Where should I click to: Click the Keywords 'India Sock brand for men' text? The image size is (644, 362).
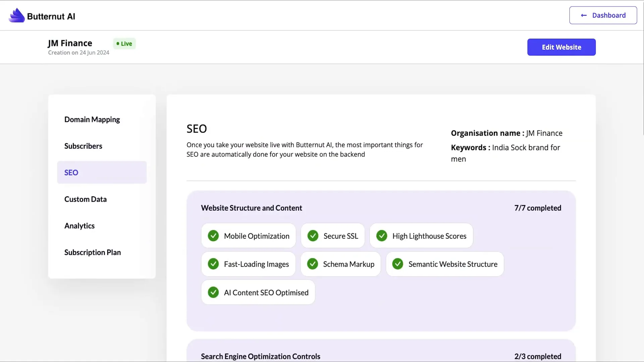point(505,153)
